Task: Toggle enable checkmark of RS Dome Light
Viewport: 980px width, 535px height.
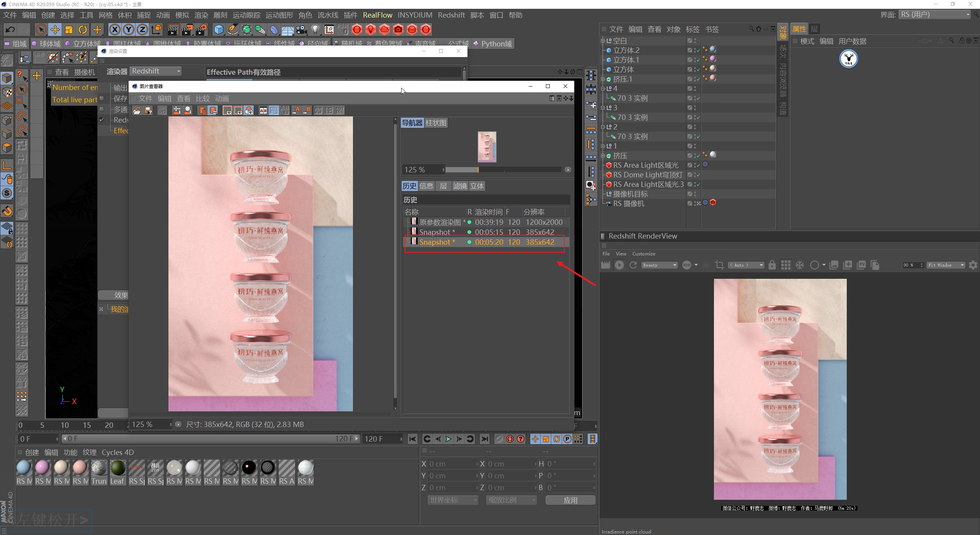Action: (698, 175)
